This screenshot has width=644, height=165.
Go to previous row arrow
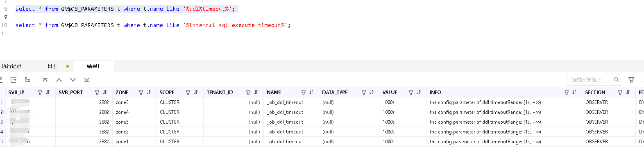point(59,80)
